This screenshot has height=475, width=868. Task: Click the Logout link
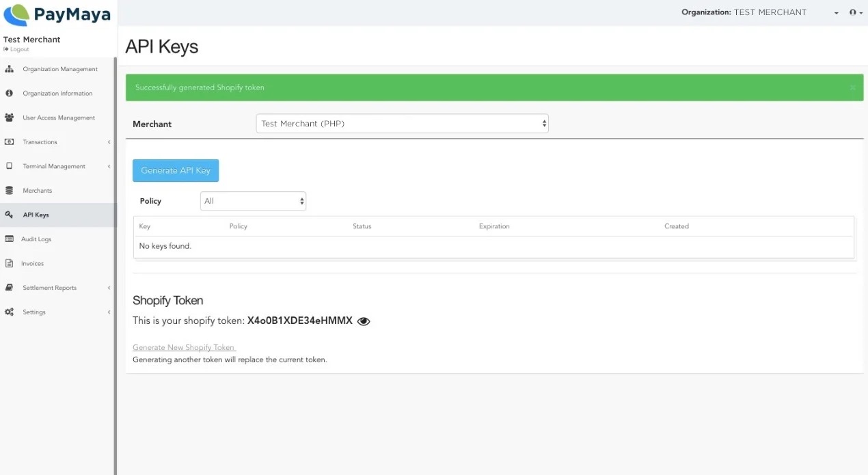16,49
